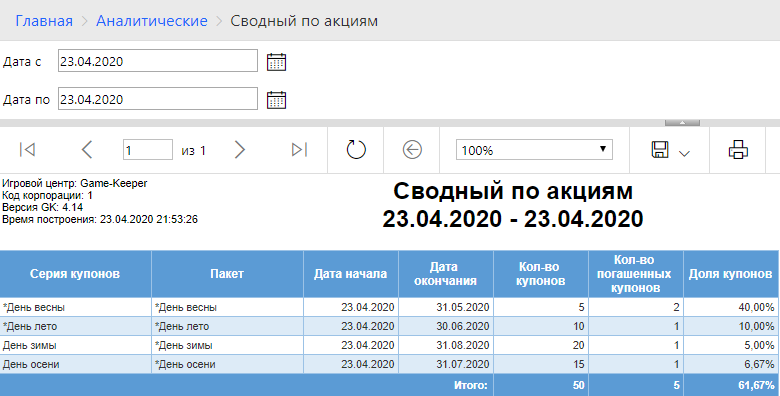This screenshot has height=396, width=780.
Task: Click the 23.04.2020 - 23.04.2020 heading
Action: click(513, 219)
